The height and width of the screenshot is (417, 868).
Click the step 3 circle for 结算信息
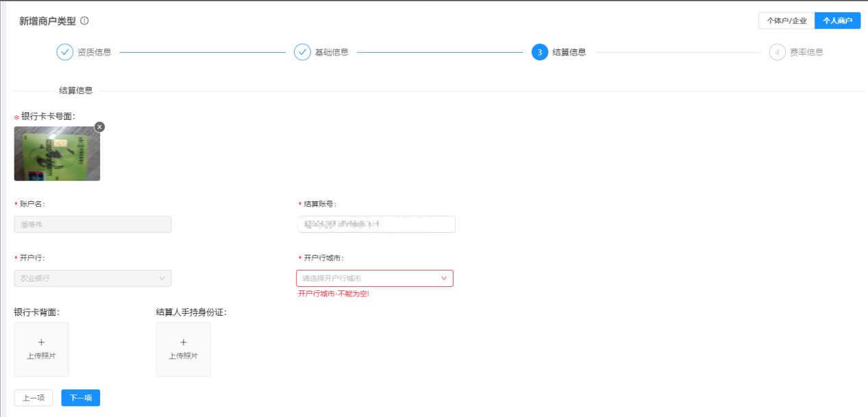[x=541, y=51]
